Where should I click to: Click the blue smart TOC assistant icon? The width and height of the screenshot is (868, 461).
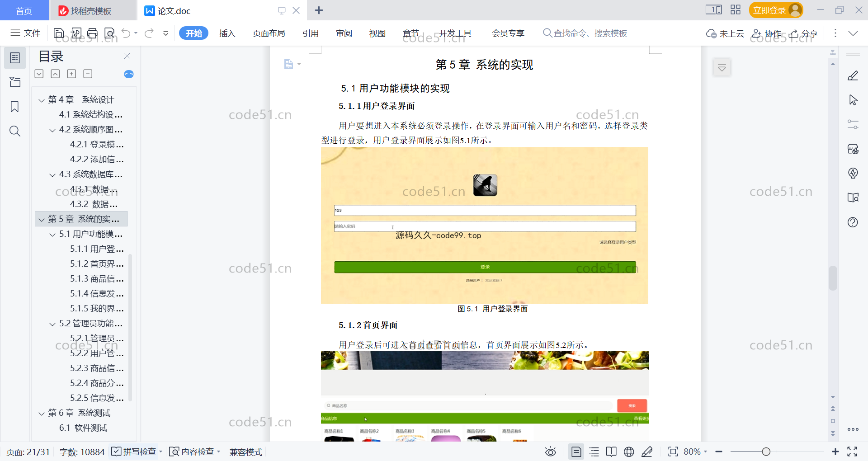click(x=129, y=74)
